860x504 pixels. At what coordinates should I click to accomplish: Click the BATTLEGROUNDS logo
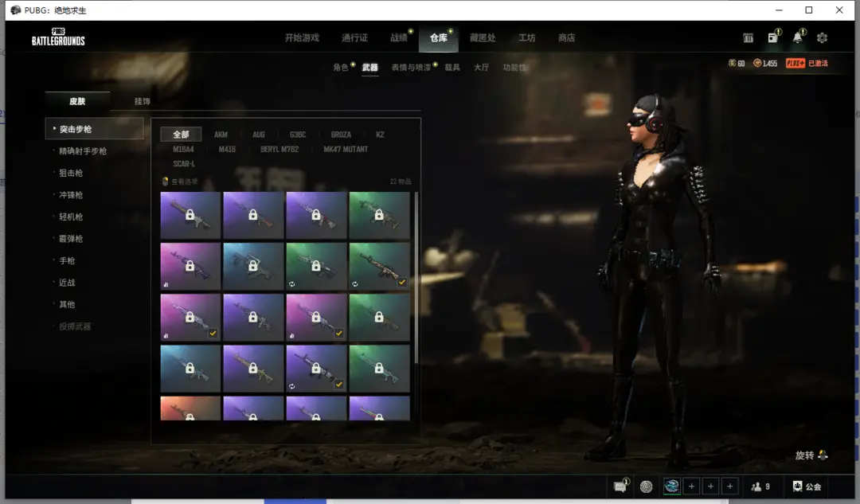tap(58, 37)
